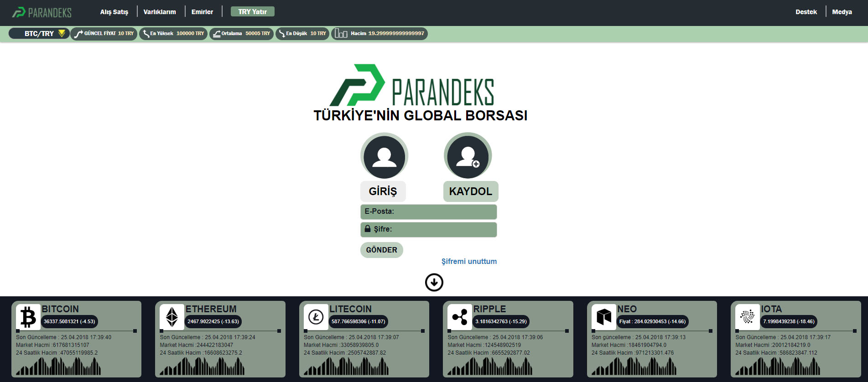Click the Ripple logo icon
This screenshot has width=868, height=382.
(x=460, y=317)
